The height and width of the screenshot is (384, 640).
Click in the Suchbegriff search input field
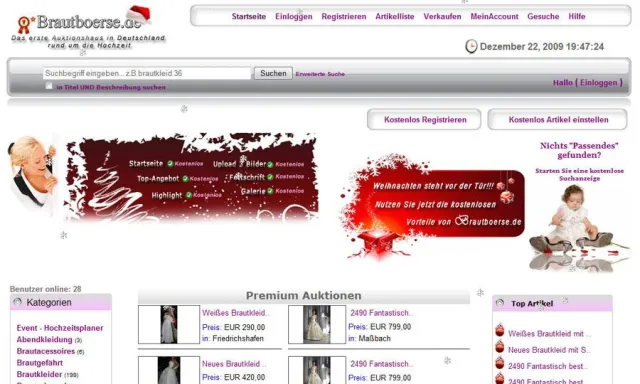coord(147,73)
